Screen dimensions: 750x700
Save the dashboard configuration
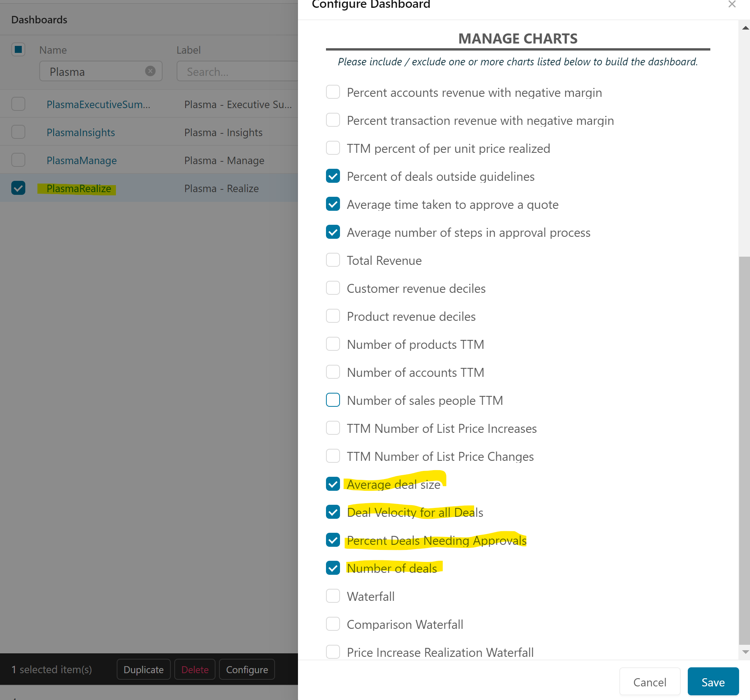713,682
